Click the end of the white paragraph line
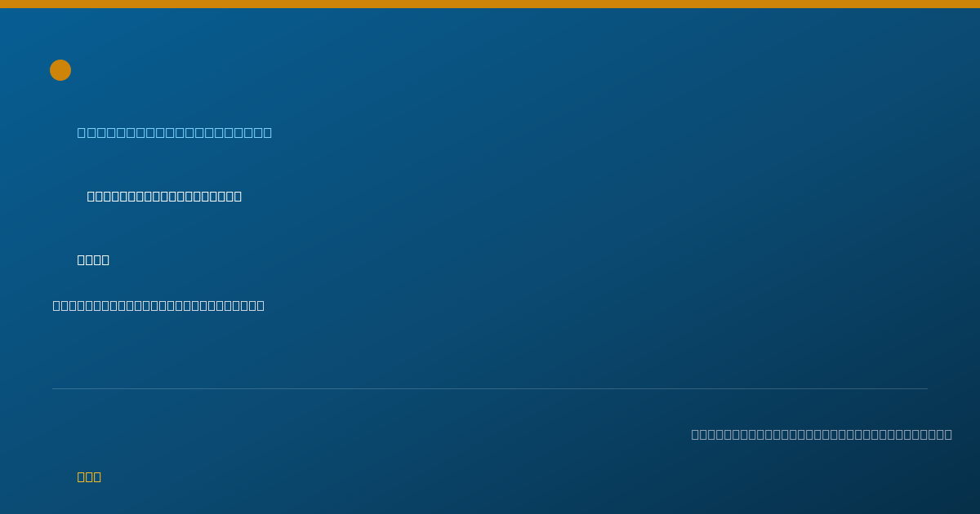The height and width of the screenshot is (514, 980). coord(261,305)
